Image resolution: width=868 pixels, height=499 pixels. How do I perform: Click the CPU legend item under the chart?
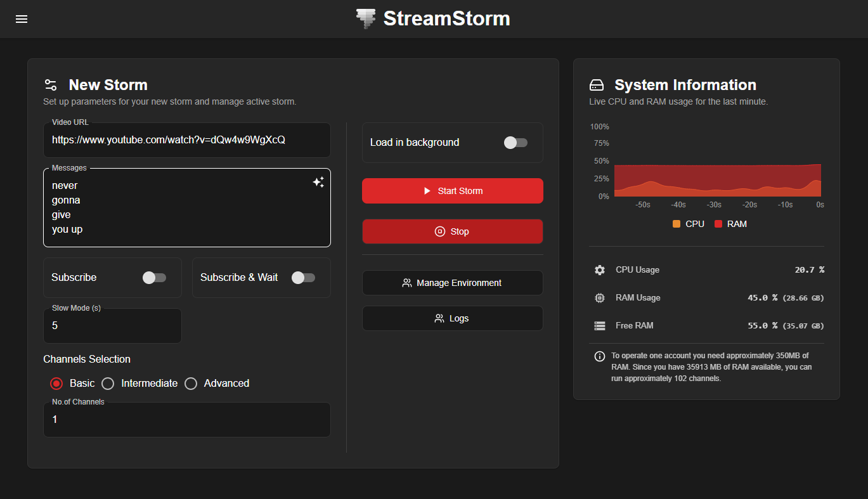pos(688,223)
